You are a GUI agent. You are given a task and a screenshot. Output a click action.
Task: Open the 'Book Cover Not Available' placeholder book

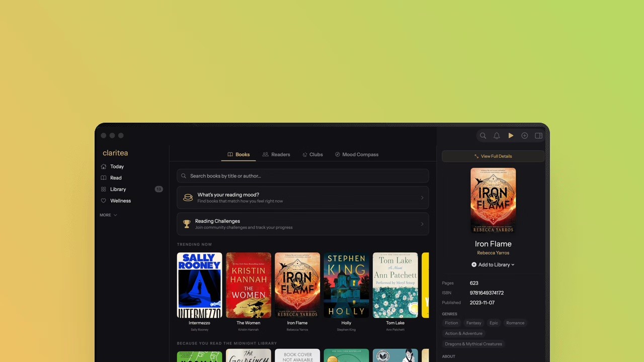tap(297, 355)
